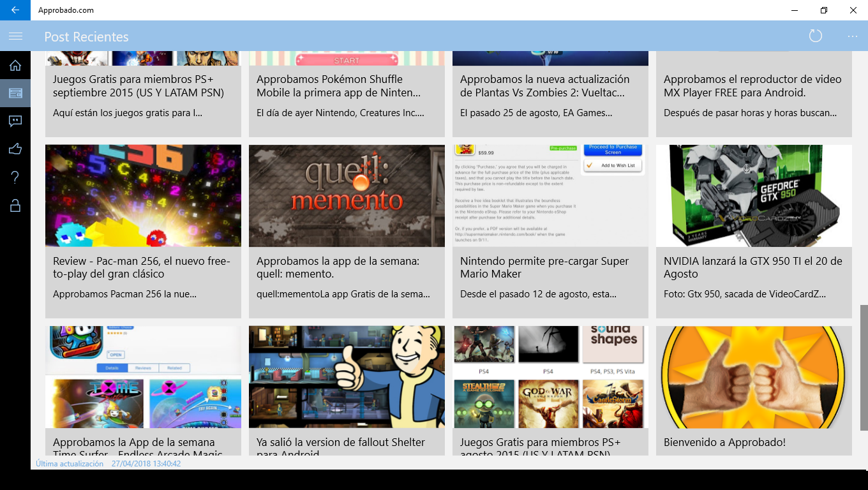868x490 pixels.
Task: Open the Fallout Shelter Vault Boy thumbnail
Action: click(x=347, y=377)
